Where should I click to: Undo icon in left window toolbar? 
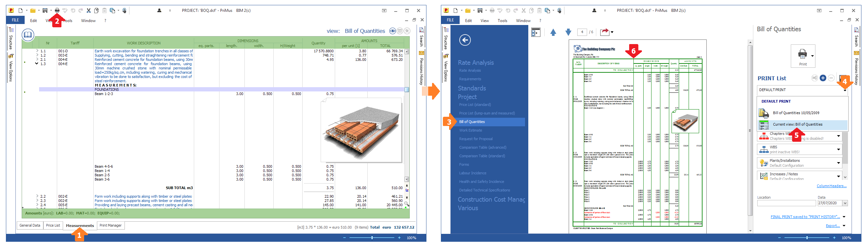[73, 11]
